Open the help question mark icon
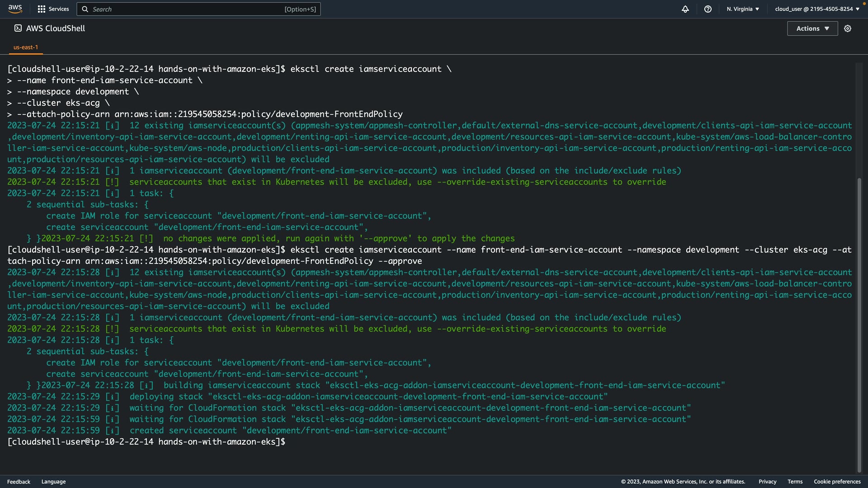Viewport: 868px width, 488px height. click(708, 9)
